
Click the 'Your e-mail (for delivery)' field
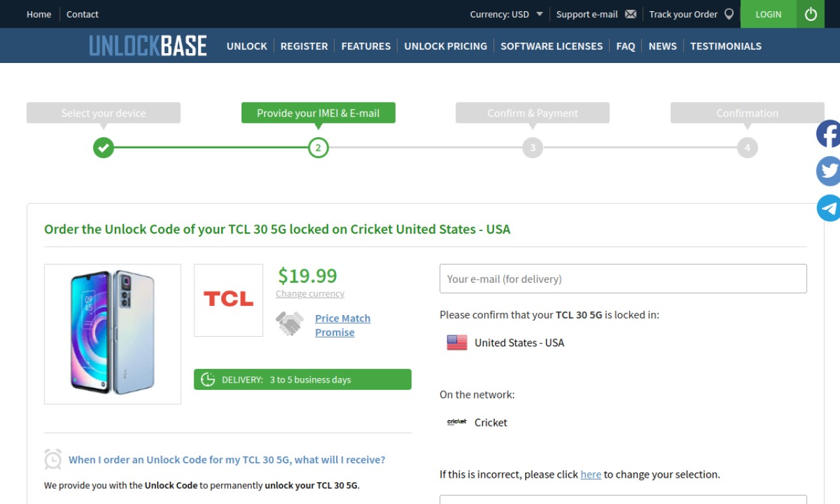(623, 278)
